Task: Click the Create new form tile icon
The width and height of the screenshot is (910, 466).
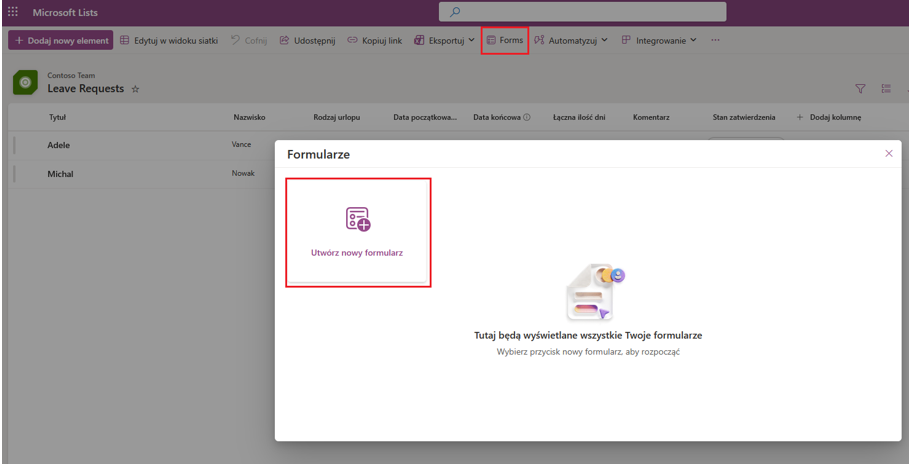Action: (358, 219)
